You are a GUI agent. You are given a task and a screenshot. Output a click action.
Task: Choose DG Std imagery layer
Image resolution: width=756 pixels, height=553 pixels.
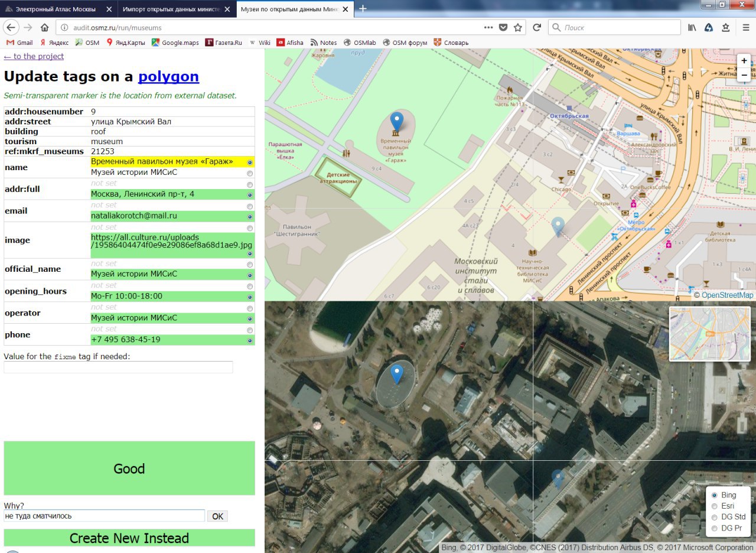(715, 517)
